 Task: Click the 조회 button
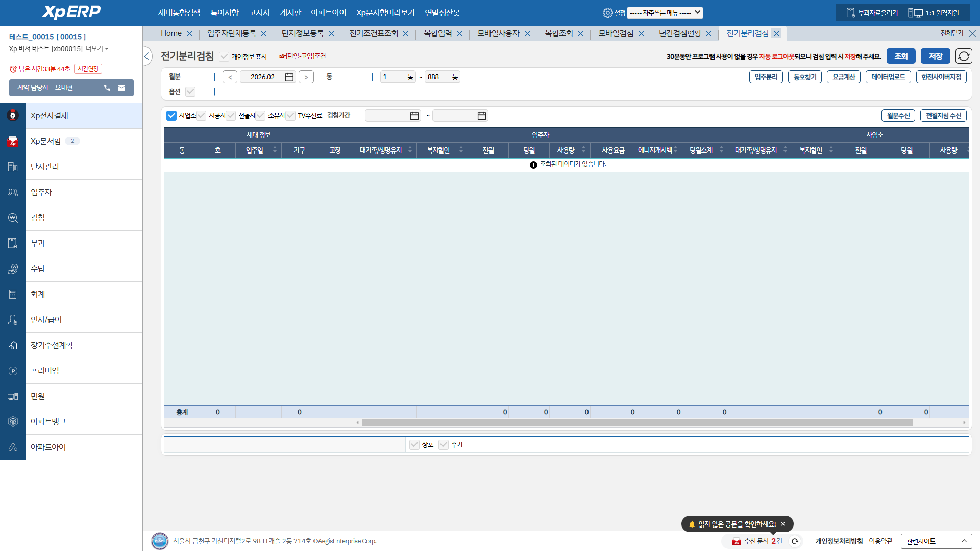coord(900,56)
